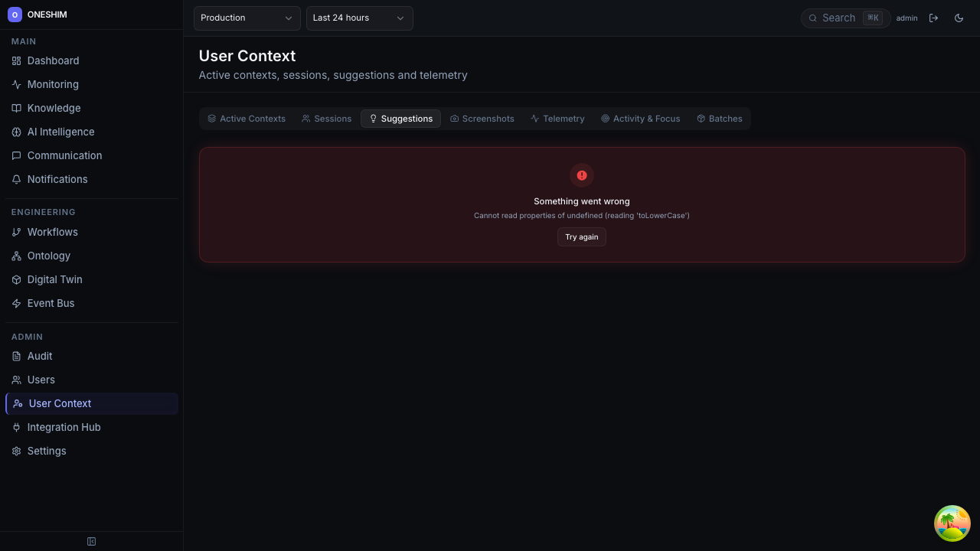Toggle dark mode with the moon icon
This screenshot has height=551, width=980.
[x=959, y=18]
